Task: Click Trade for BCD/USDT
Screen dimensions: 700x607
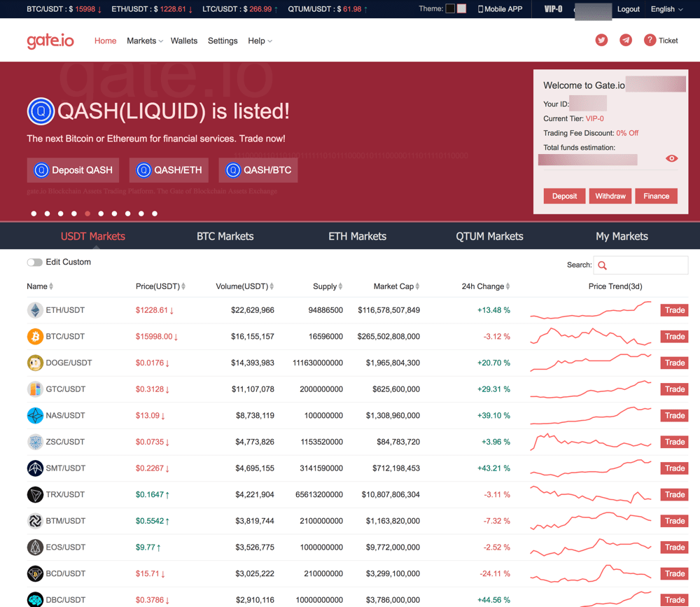Action: coord(674,573)
